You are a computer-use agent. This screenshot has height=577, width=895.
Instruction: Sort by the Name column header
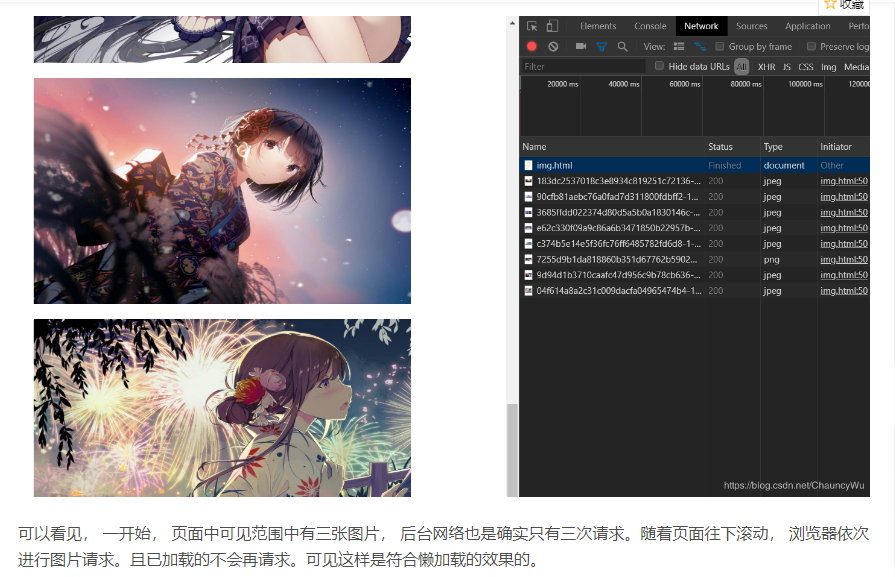point(534,147)
